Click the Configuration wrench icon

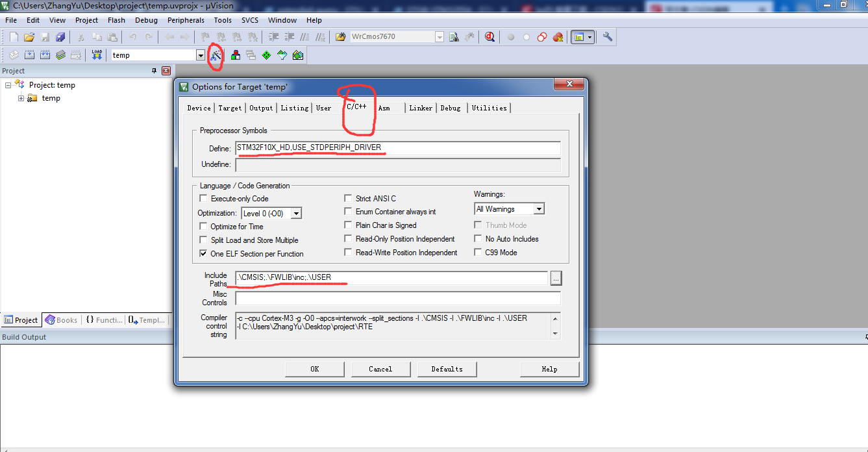click(608, 37)
